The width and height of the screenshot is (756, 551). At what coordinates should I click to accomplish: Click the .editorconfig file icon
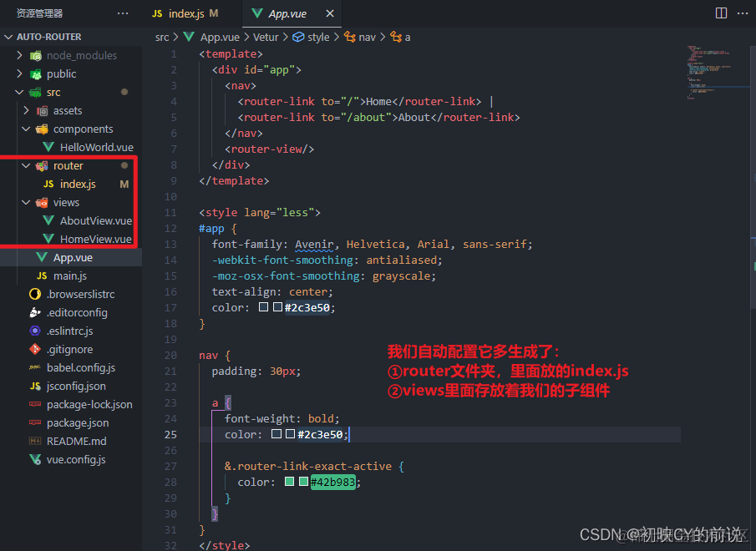35,312
